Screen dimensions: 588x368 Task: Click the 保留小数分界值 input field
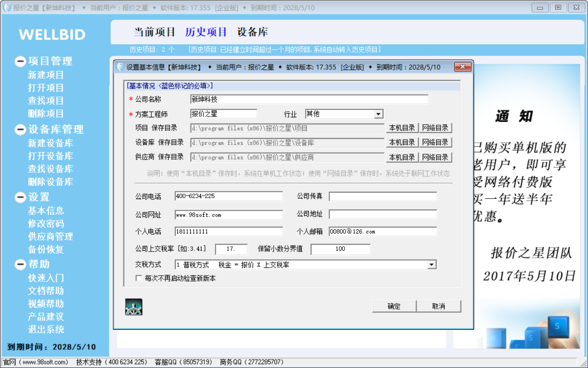click(x=341, y=249)
